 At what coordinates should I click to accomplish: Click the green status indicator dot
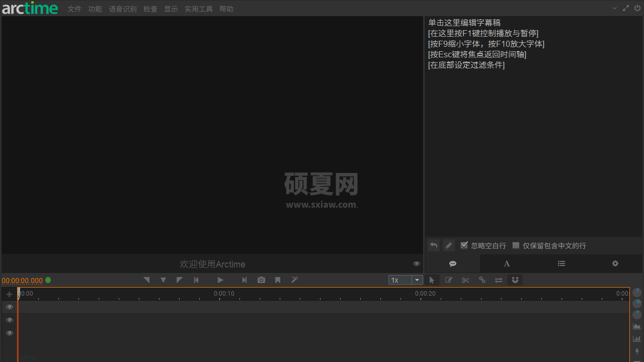48,280
